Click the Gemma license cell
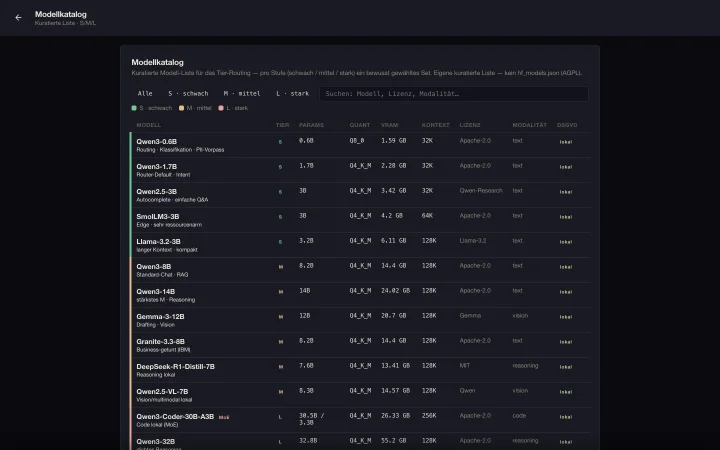 (470, 315)
